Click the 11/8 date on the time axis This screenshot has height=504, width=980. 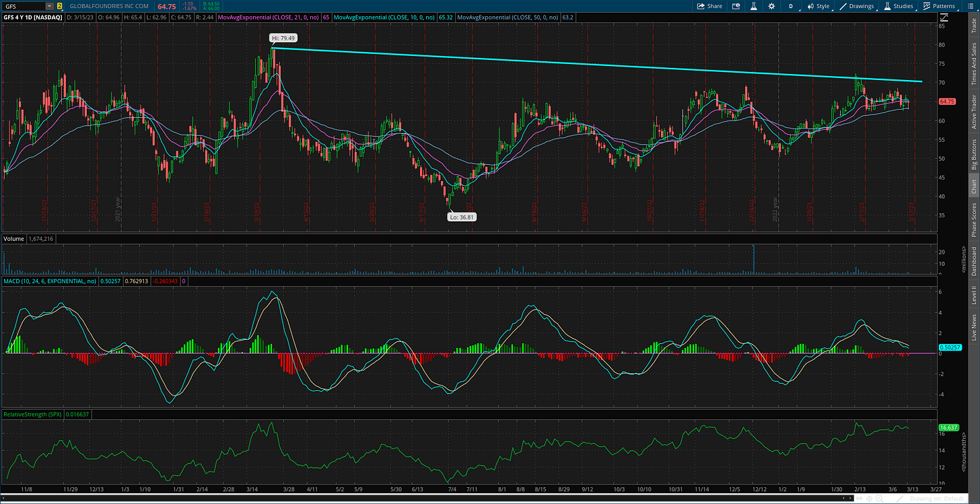(x=26, y=489)
